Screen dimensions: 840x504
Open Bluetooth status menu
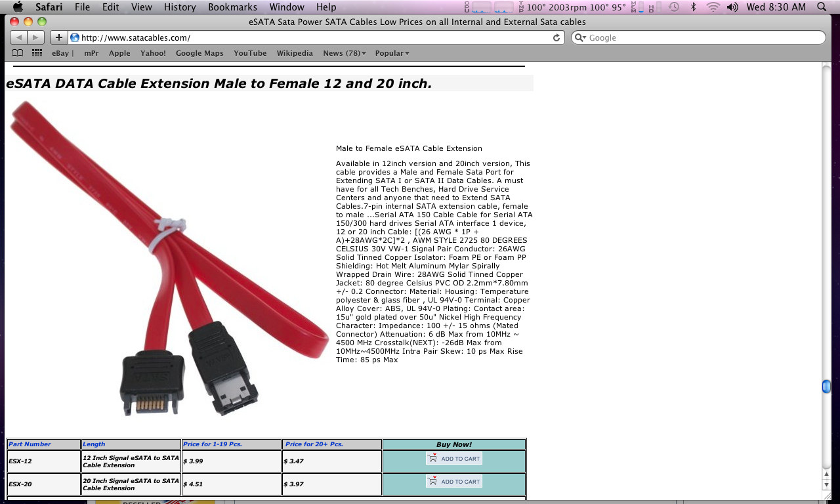tap(694, 7)
